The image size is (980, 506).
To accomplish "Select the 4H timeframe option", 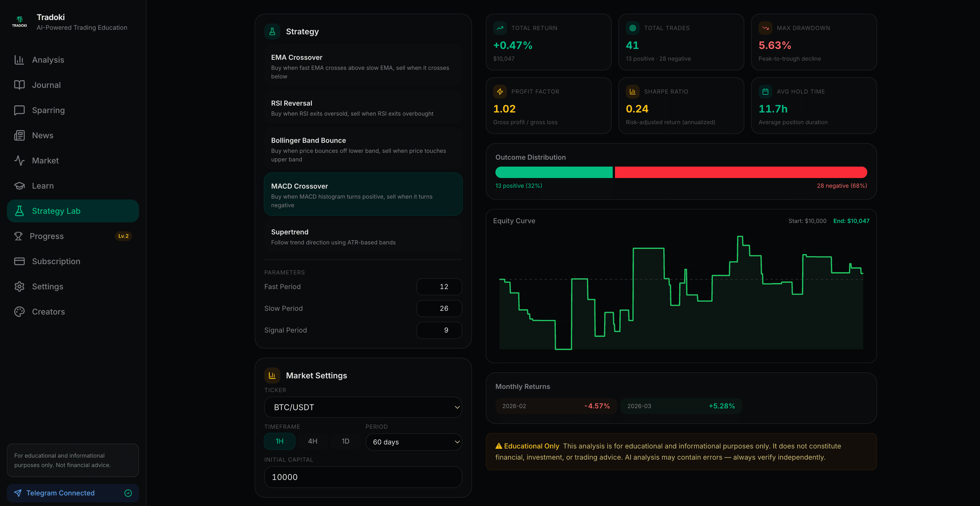I will 312,441.
